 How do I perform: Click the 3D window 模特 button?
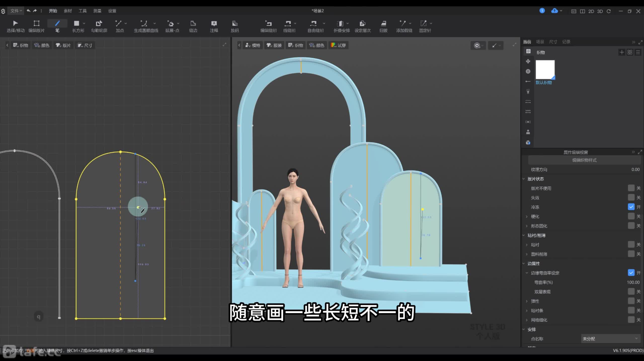pyautogui.click(x=253, y=45)
